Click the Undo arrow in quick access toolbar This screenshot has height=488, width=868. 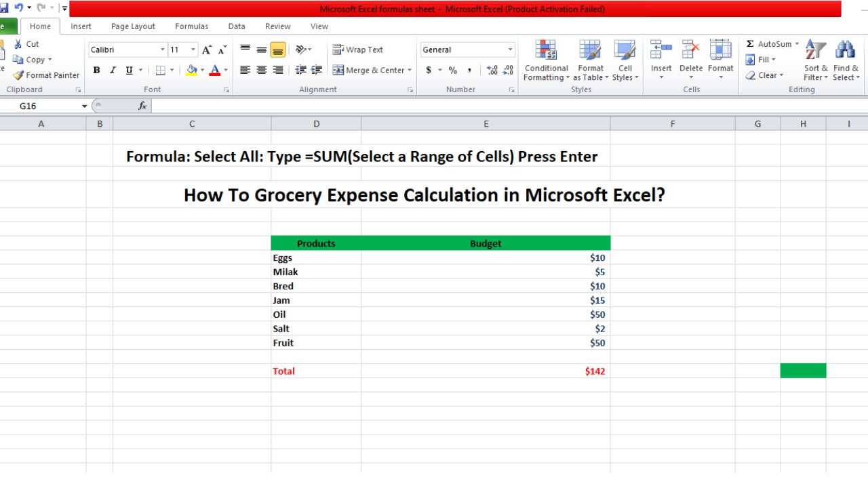click(x=19, y=8)
